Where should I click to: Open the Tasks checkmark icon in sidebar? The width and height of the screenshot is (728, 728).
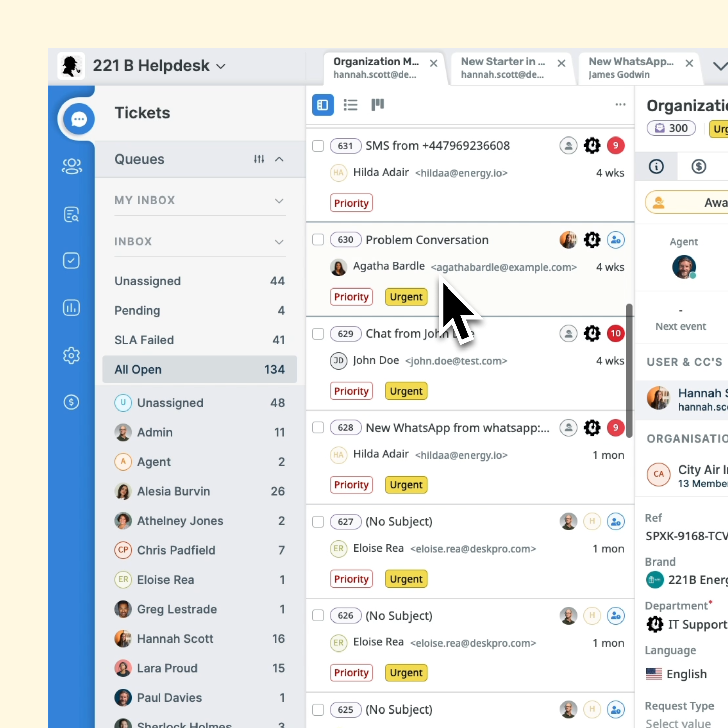pos(71,261)
